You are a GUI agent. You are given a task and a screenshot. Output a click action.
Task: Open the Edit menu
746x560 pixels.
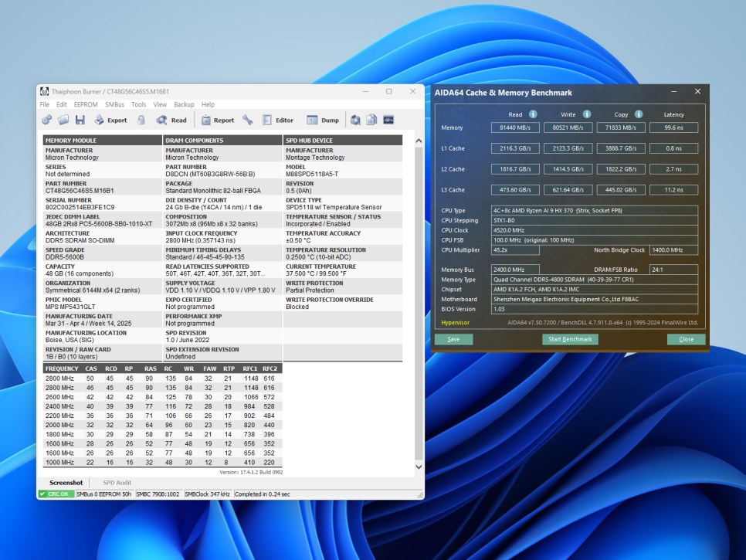pos(62,105)
